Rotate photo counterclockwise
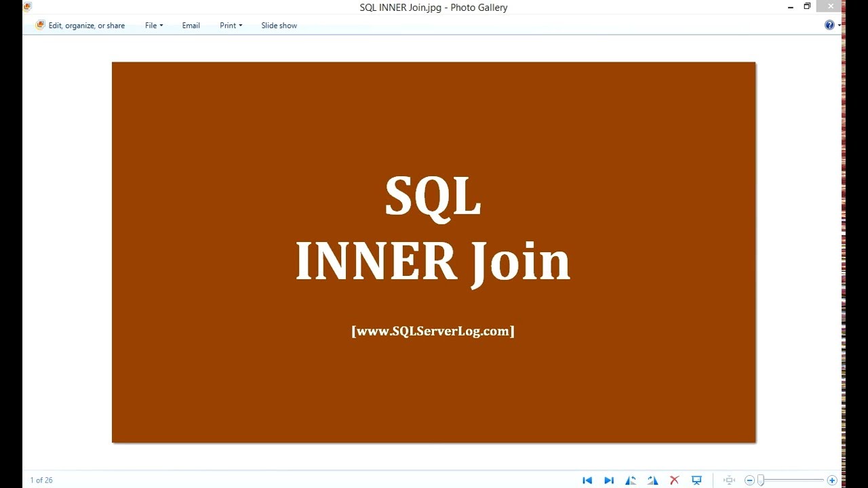This screenshot has width=868, height=488. click(631, 480)
